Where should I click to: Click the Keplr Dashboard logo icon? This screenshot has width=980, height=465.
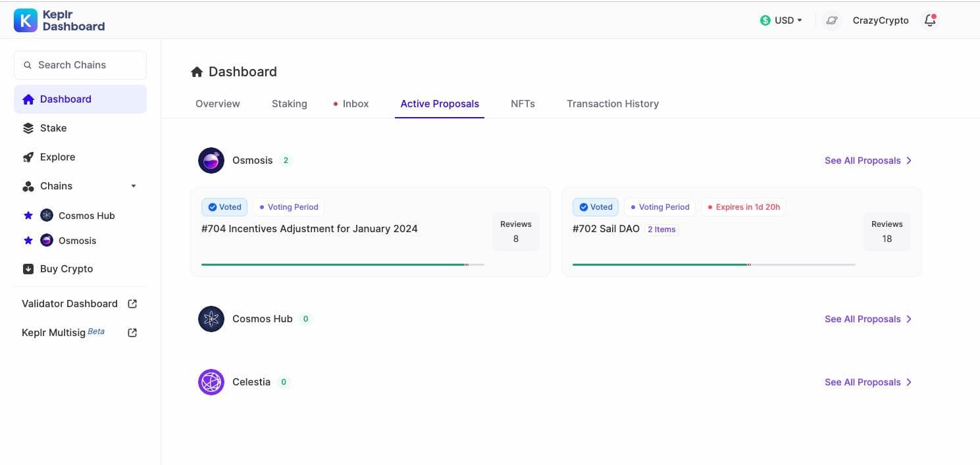[x=26, y=20]
